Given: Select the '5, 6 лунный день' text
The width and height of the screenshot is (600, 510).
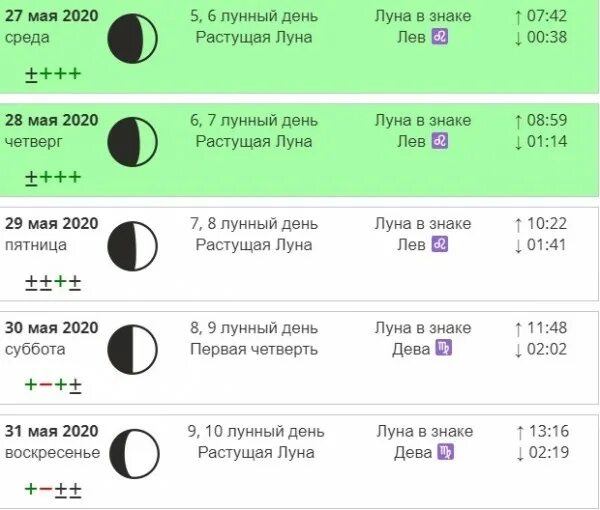Looking at the screenshot, I should pyautogui.click(x=254, y=16).
